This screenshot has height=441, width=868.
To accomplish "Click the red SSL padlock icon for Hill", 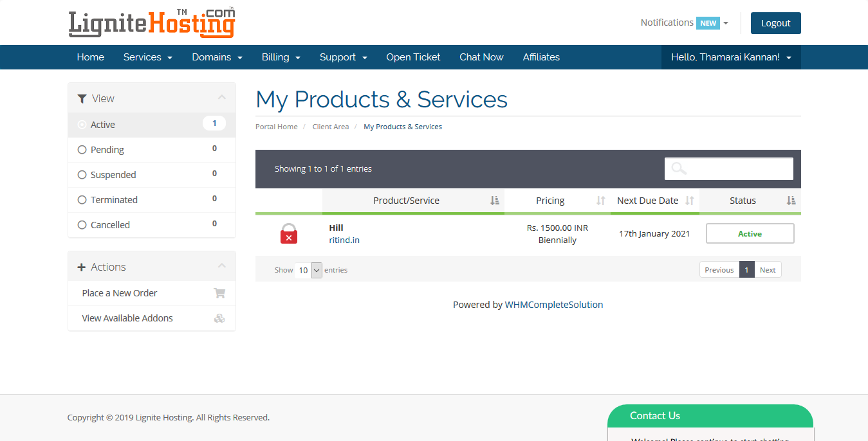I will click(289, 233).
